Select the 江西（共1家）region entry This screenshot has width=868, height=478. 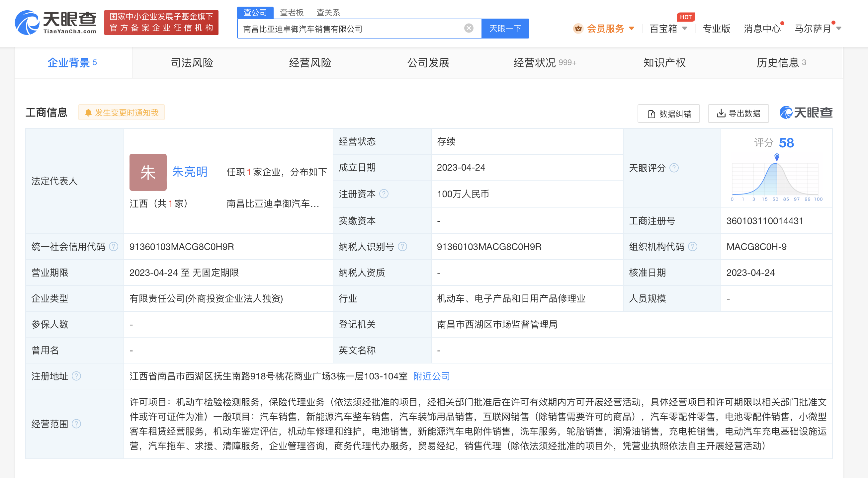[x=158, y=203]
